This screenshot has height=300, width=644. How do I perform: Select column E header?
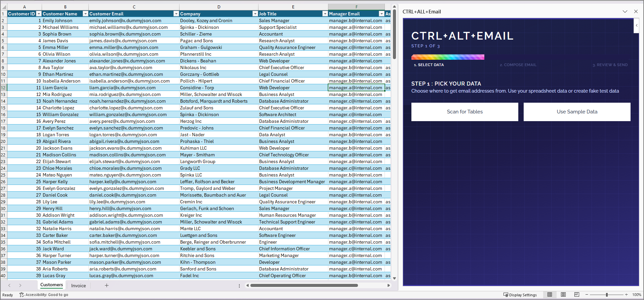(x=293, y=7)
